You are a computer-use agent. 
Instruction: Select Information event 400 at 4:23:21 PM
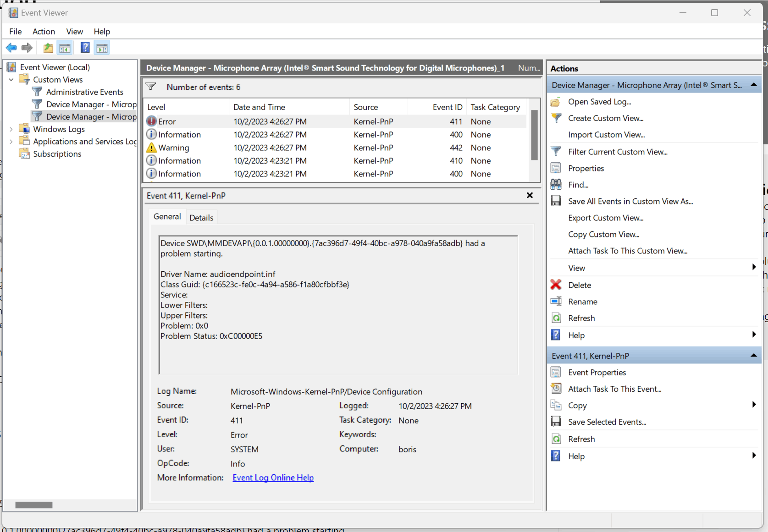point(336,174)
